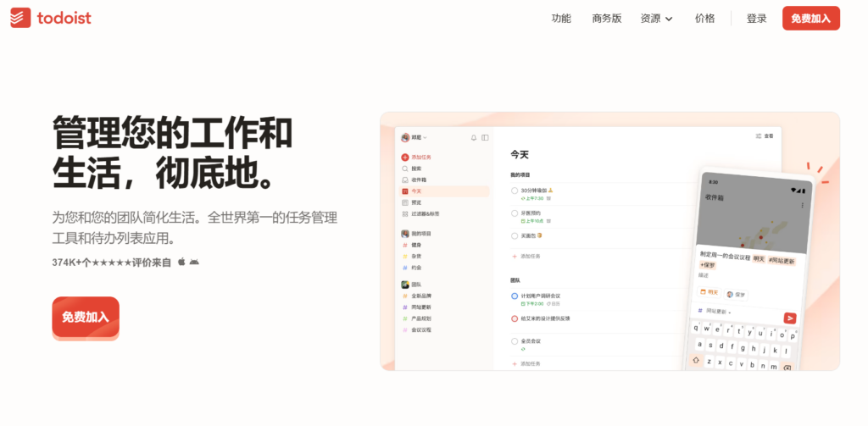Click the large 免费加入 button under the headline
This screenshot has width=868, height=426.
pyautogui.click(x=86, y=317)
